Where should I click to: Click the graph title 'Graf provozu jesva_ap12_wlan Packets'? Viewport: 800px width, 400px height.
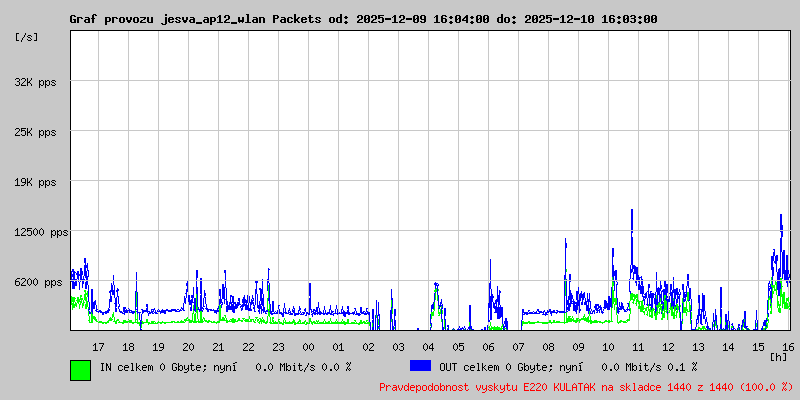point(195,19)
